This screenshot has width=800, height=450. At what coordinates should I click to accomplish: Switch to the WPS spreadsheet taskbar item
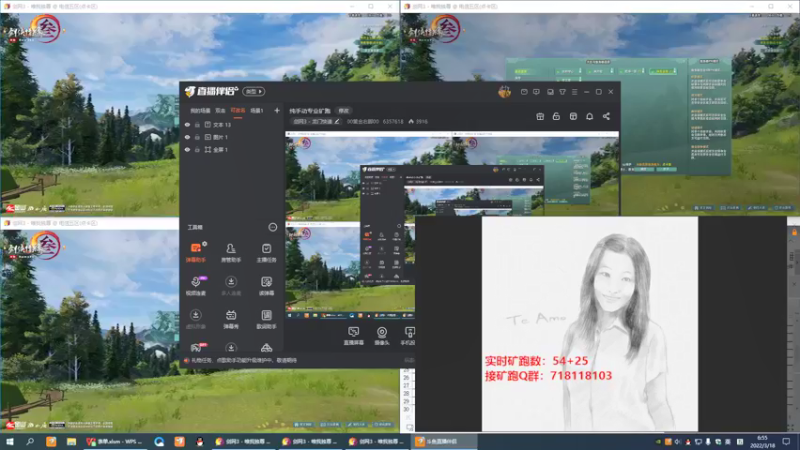pyautogui.click(x=115, y=441)
